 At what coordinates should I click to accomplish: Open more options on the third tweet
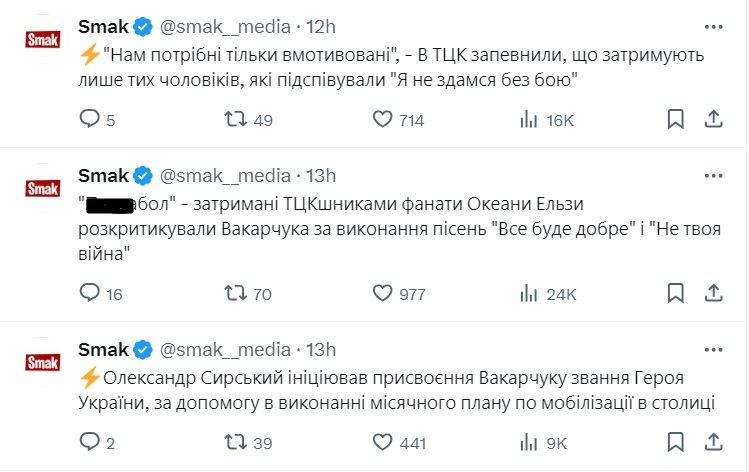coord(713,349)
